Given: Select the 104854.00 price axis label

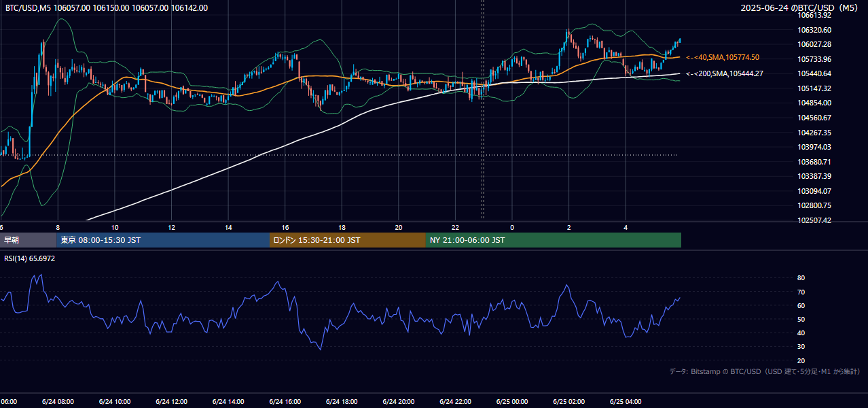Looking at the screenshot, I should tap(814, 103).
